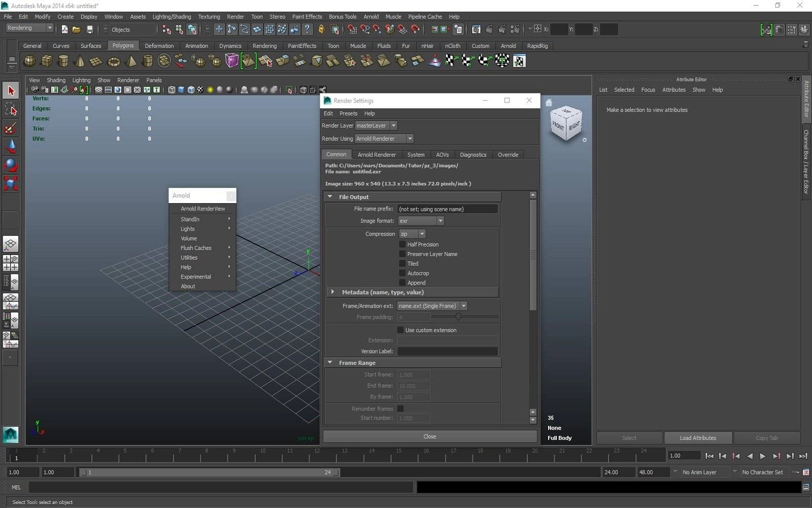Open the Image format exr dropdown
The height and width of the screenshot is (508, 812).
click(x=421, y=221)
